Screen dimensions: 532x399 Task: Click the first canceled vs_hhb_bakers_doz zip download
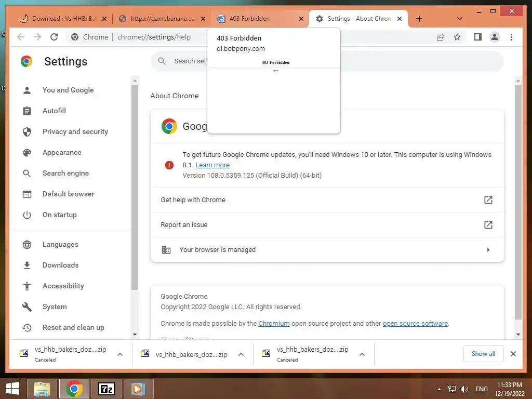(64, 354)
